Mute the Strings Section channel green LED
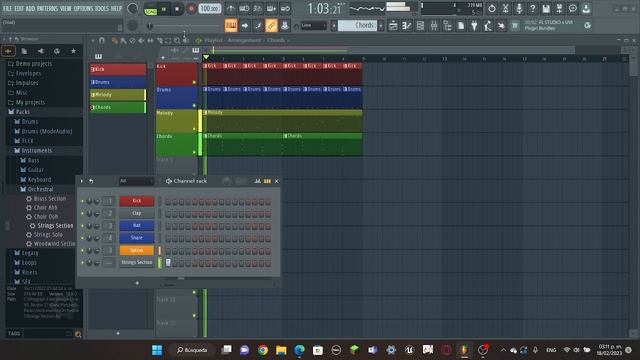 pos(82,263)
